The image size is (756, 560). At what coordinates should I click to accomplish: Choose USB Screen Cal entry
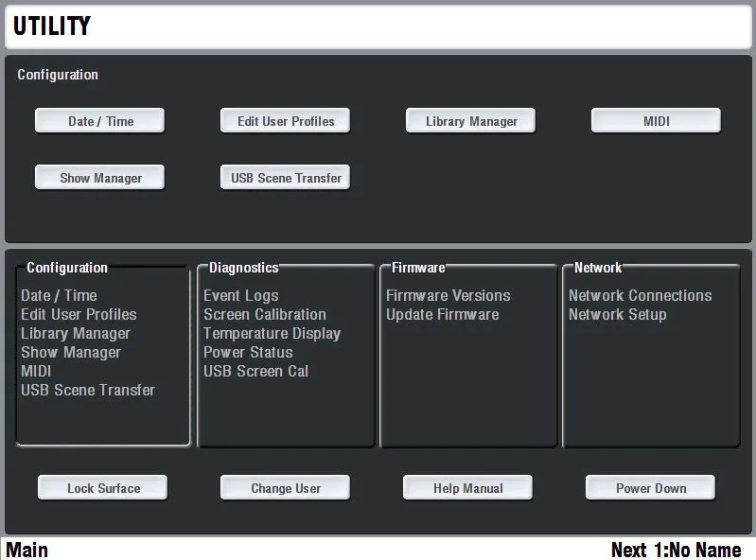point(255,371)
